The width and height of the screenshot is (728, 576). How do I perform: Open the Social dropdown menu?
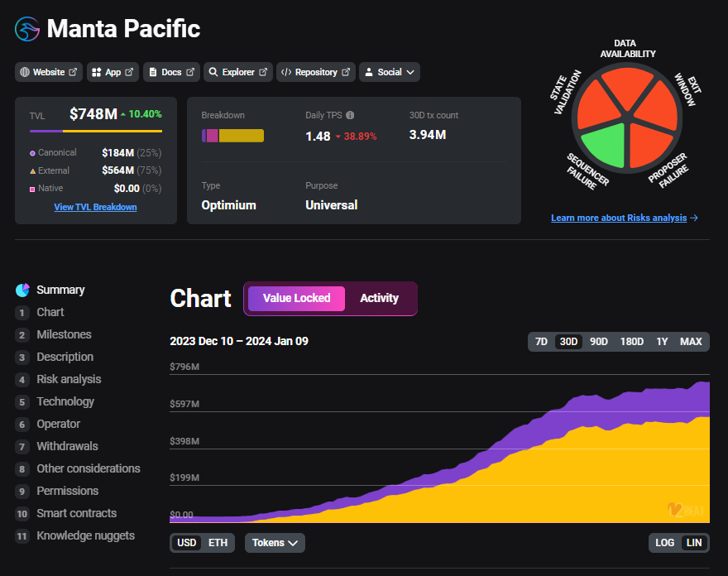click(x=390, y=72)
